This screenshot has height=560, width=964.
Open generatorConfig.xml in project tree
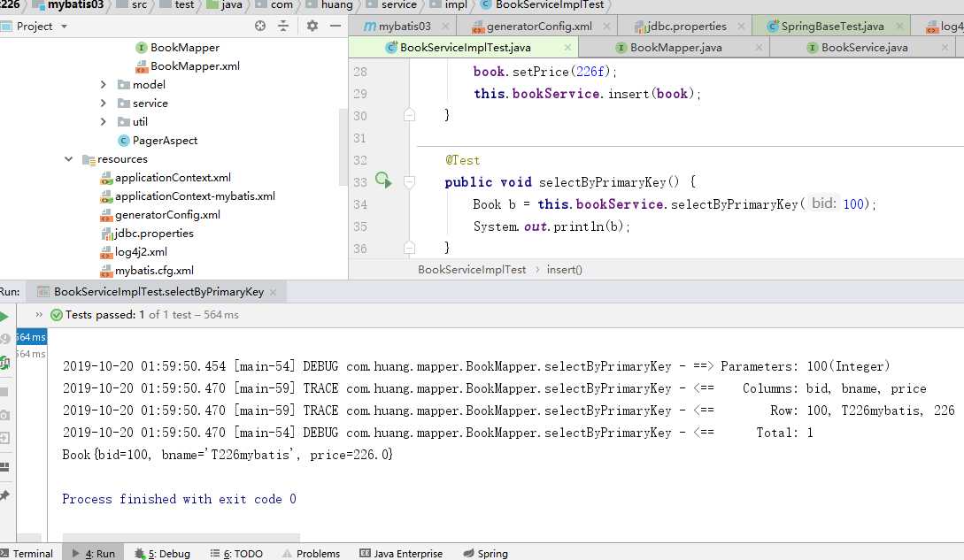point(160,214)
